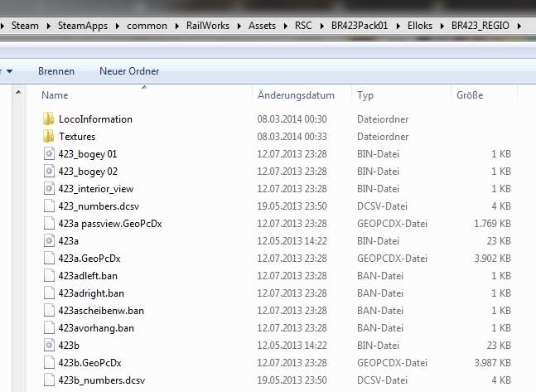Select the 423b.GeoPcDx file icon

(49, 363)
